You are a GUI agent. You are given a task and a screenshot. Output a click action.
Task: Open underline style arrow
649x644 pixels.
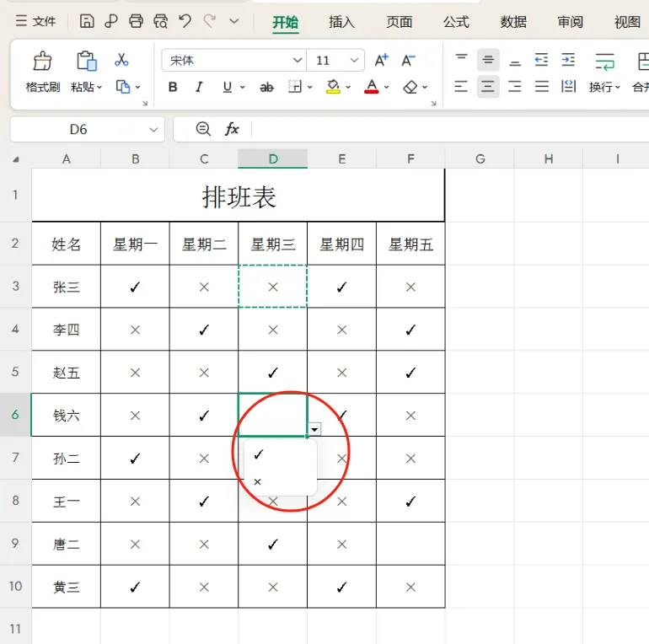point(243,88)
